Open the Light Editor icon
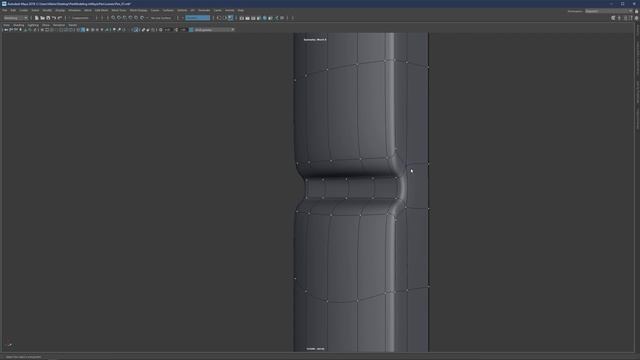This screenshot has width=640, height=360. point(276,18)
